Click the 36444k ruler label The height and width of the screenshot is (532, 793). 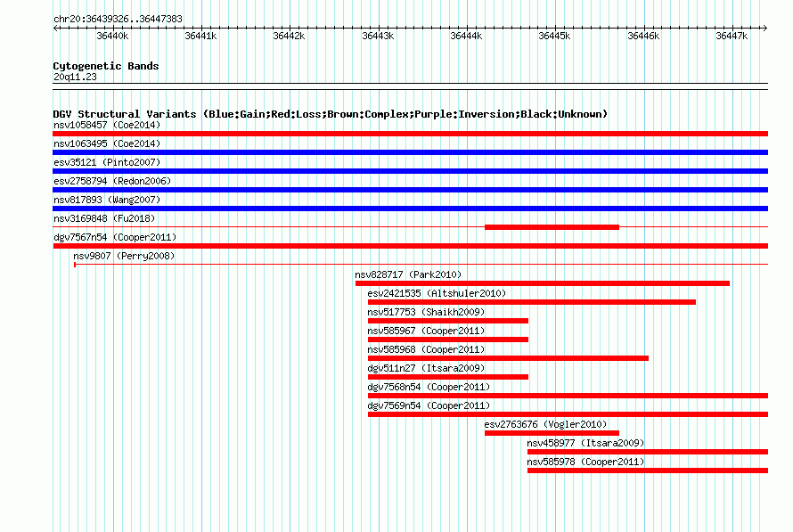466,36
